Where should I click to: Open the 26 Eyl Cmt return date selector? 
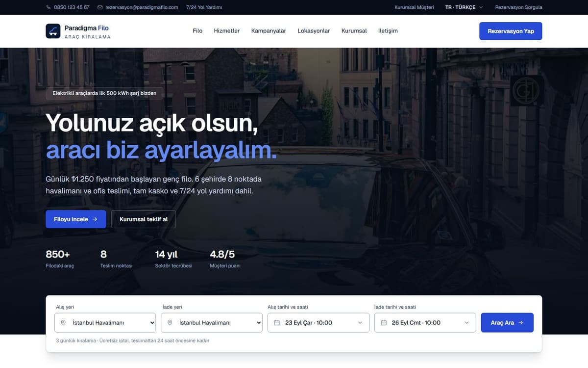(x=425, y=323)
